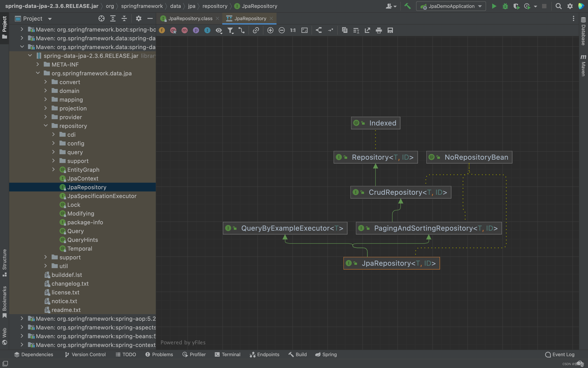
Task: Save the diagram with floppy icon
Action: tap(390, 30)
